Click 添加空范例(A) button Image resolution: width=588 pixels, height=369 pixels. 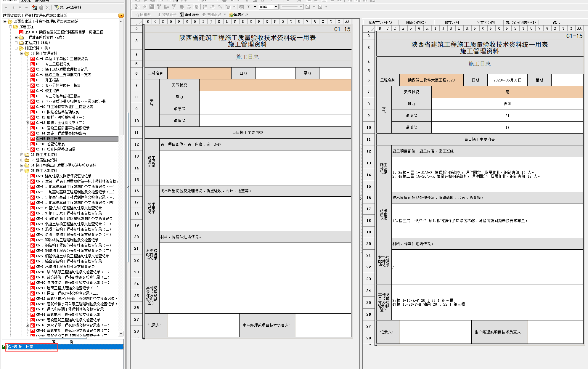(x=380, y=23)
